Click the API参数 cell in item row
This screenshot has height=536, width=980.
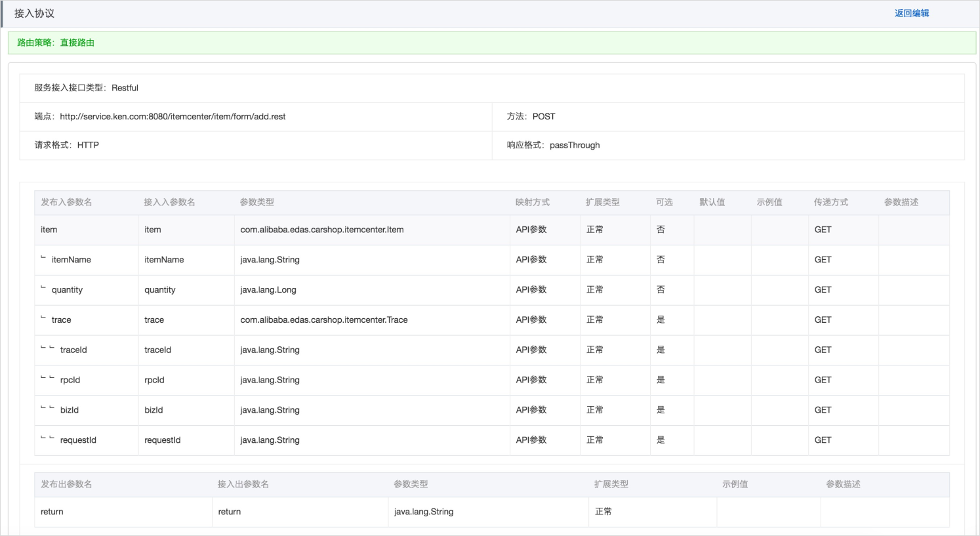[x=545, y=230]
